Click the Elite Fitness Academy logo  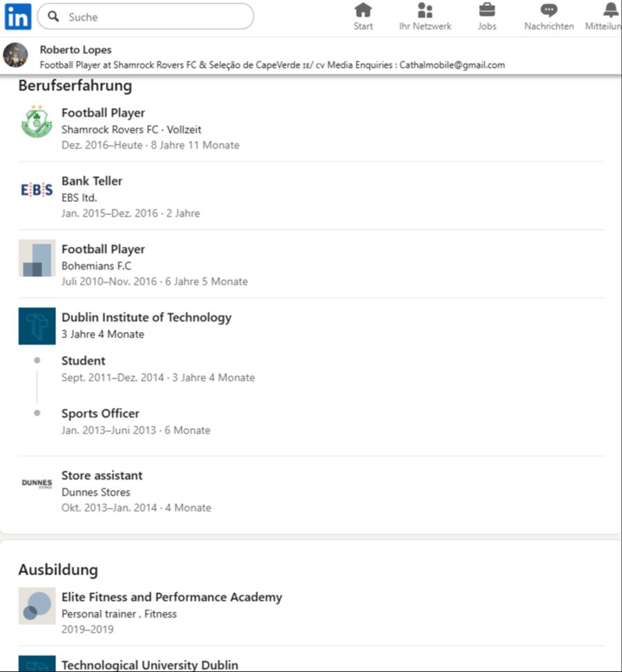pyautogui.click(x=37, y=606)
